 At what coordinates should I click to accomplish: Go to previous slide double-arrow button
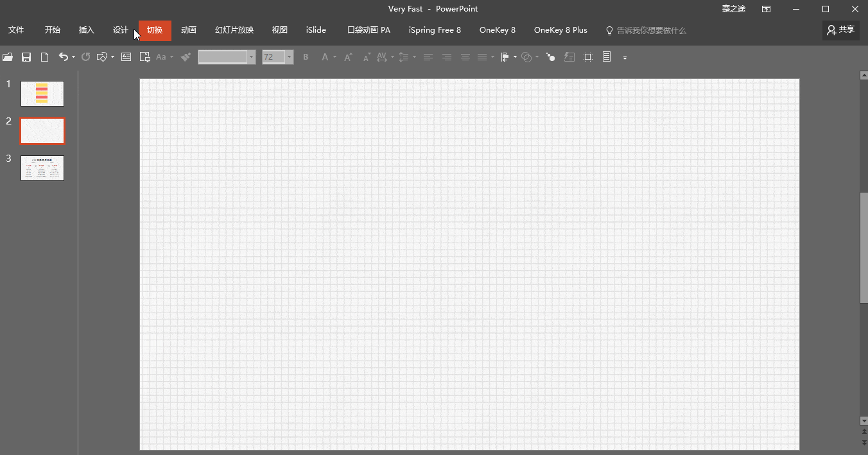(864, 433)
